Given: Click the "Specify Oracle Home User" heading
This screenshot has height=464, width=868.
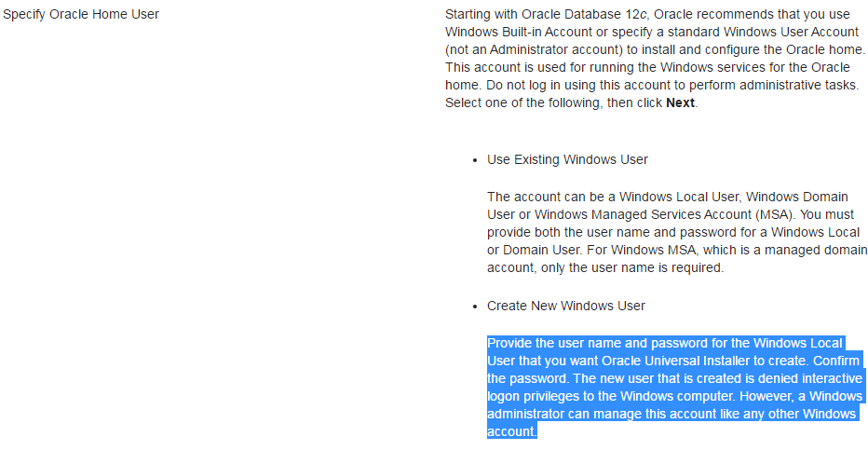Looking at the screenshot, I should (81, 14).
